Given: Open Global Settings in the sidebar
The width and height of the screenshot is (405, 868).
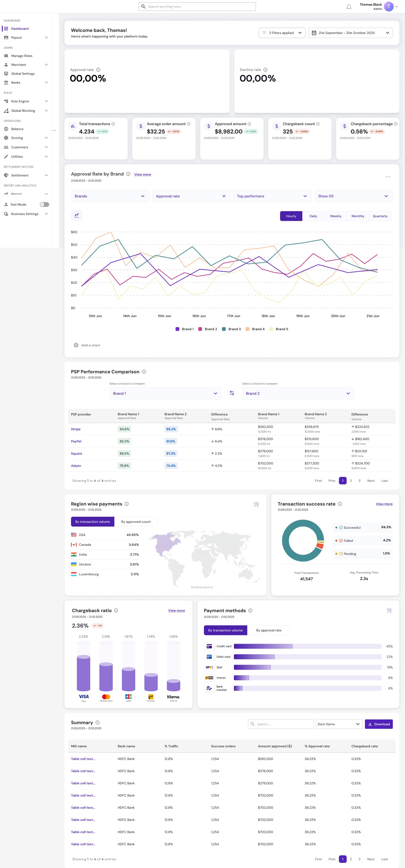Looking at the screenshot, I should (x=23, y=74).
